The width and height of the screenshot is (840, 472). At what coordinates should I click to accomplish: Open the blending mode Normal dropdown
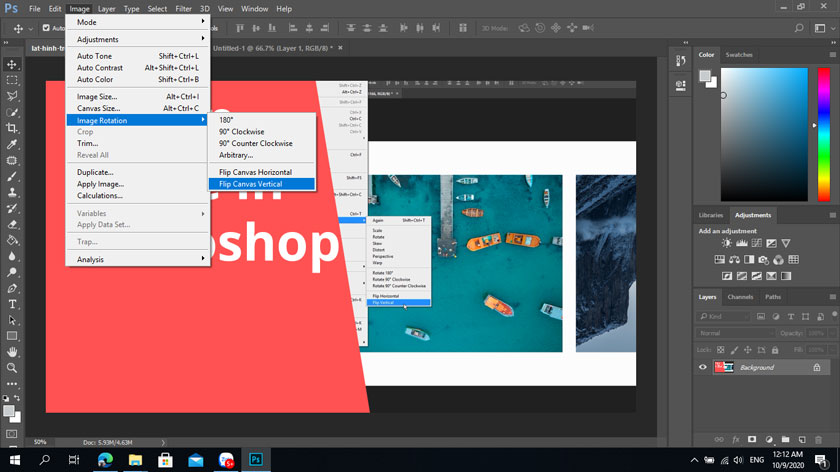[x=736, y=333]
